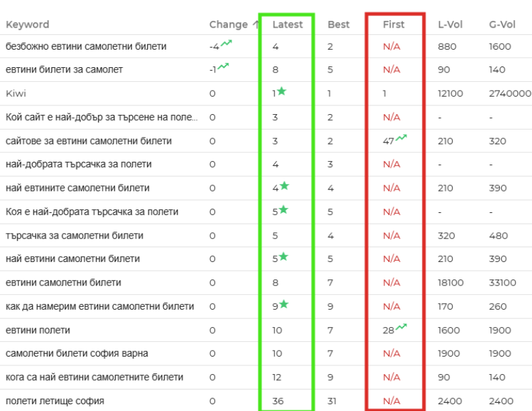Click the G-Vol column header

click(502, 24)
